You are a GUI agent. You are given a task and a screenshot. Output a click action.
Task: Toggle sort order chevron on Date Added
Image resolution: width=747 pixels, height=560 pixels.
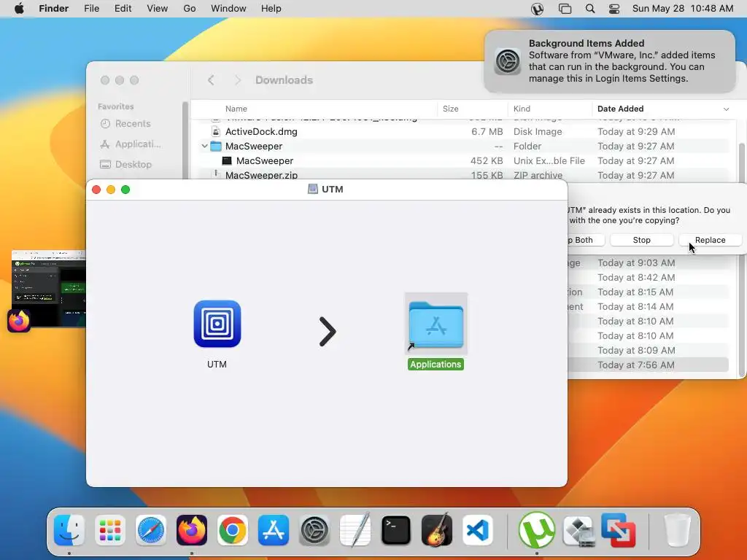click(x=726, y=109)
